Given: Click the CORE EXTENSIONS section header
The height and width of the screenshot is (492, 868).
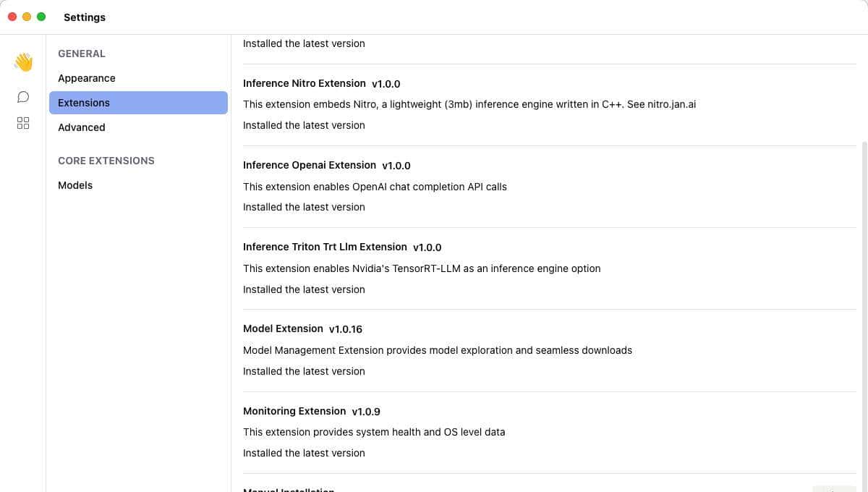Looking at the screenshot, I should (x=106, y=161).
